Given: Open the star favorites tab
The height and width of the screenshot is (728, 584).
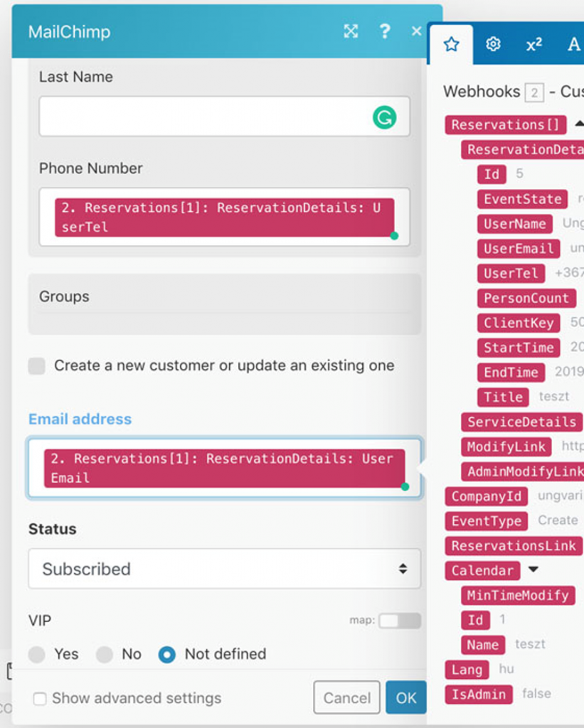Looking at the screenshot, I should click(x=452, y=45).
